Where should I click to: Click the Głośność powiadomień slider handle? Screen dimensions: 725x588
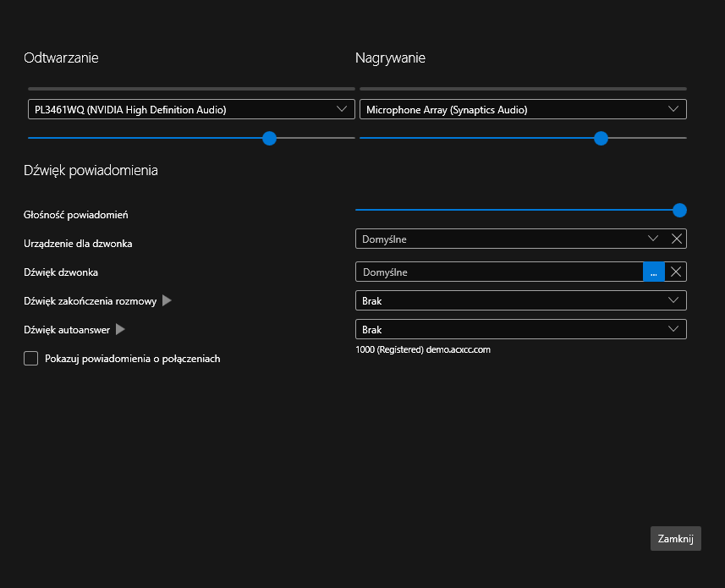[678, 210]
